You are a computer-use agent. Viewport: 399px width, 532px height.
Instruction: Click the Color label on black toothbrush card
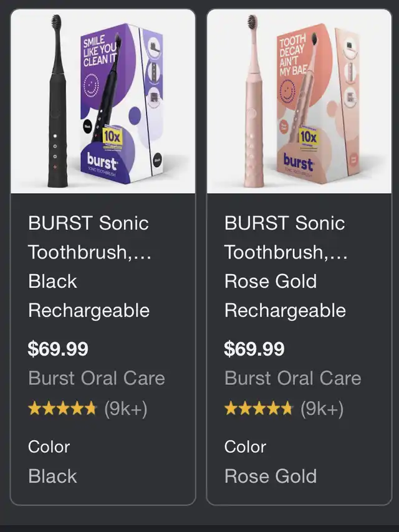pyautogui.click(x=49, y=447)
